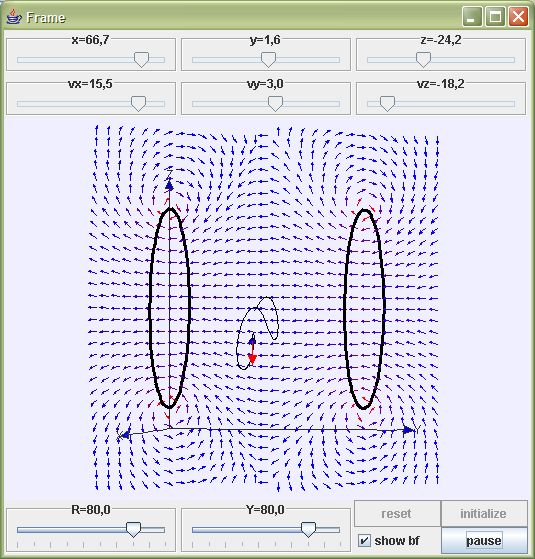
Task: Click the vz velocity slider thumb
Action: pos(387,103)
